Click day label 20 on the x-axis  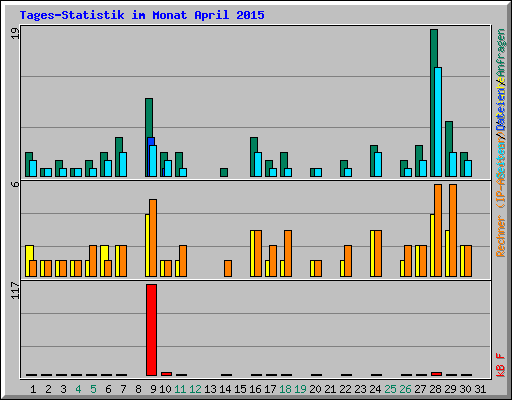[315, 389]
